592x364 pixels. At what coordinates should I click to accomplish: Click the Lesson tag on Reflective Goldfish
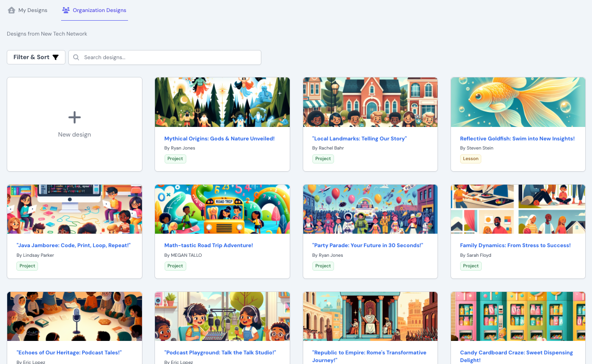pos(470,159)
